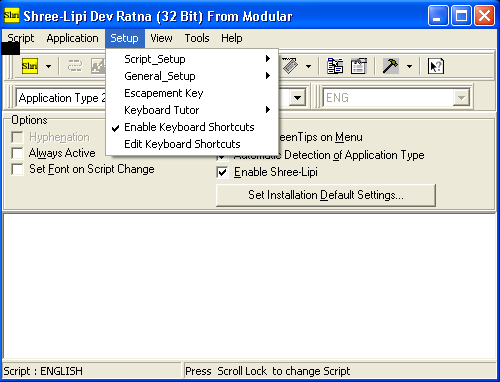Click the large white text area
The width and height of the screenshot is (500, 382).
tap(250, 286)
